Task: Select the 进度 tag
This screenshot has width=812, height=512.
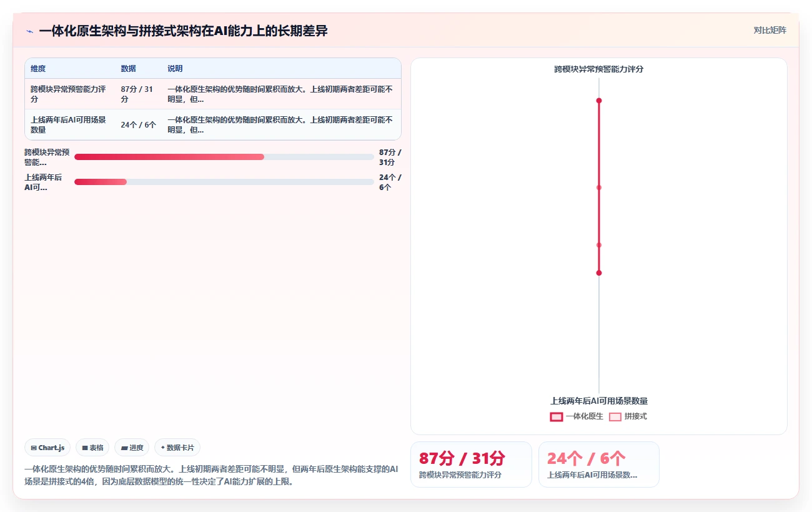Action: tap(132, 448)
